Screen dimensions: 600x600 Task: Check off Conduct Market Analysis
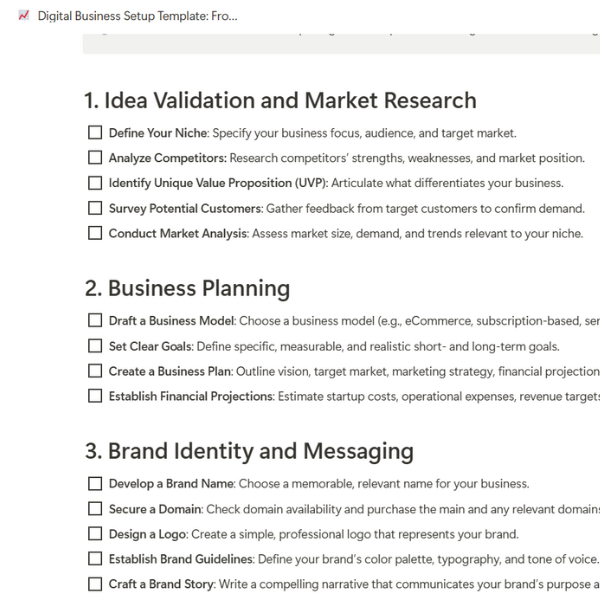pyautogui.click(x=95, y=233)
